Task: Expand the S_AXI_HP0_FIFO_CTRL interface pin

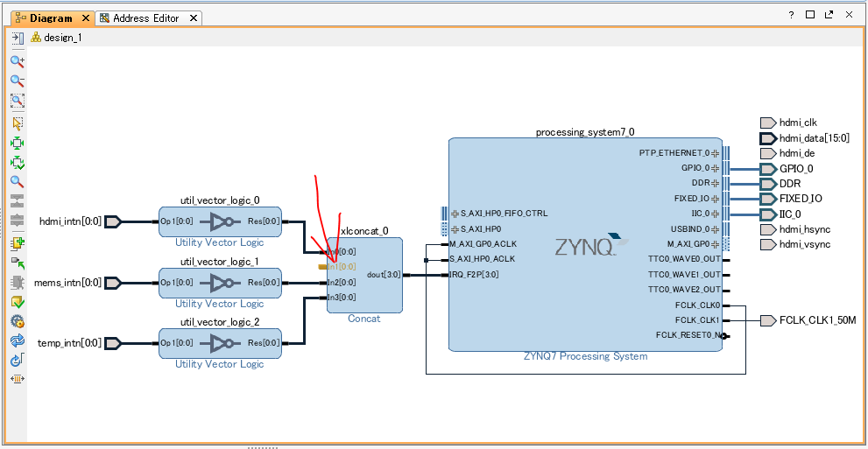Action: click(455, 214)
